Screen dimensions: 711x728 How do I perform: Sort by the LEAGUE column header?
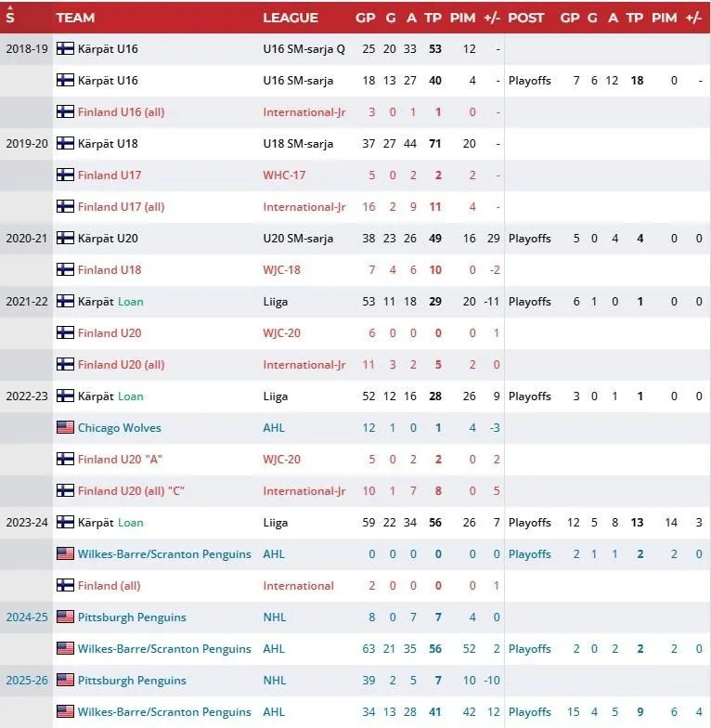click(291, 18)
